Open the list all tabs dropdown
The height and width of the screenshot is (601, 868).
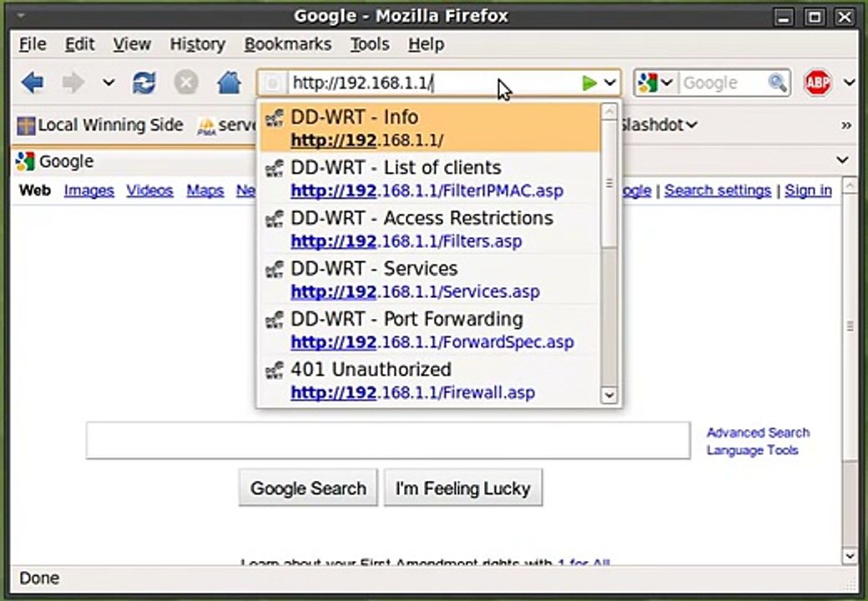(842, 160)
